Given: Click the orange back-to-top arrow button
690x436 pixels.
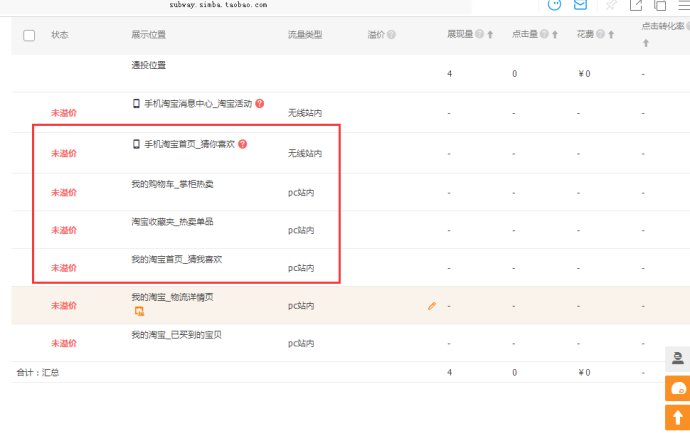Looking at the screenshot, I should coord(678,417).
